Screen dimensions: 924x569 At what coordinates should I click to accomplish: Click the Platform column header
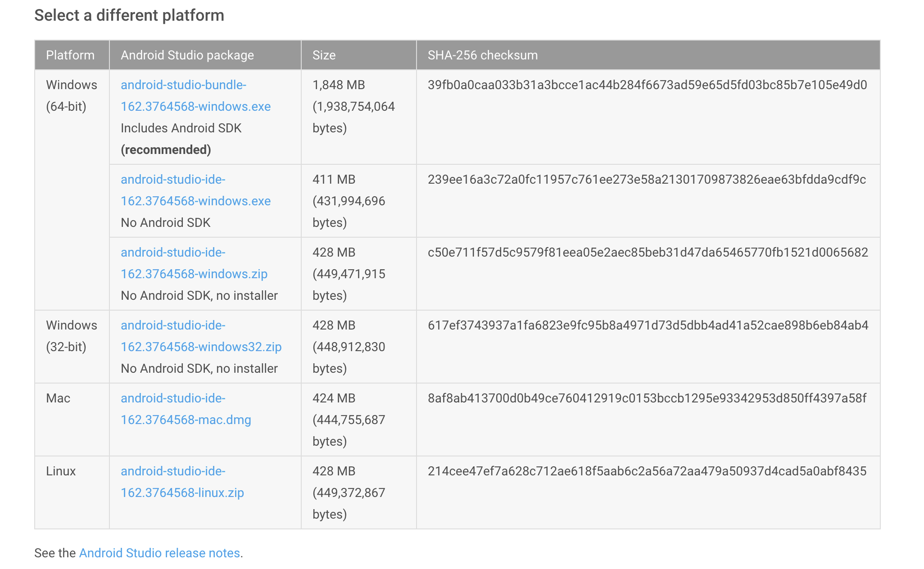(x=70, y=55)
